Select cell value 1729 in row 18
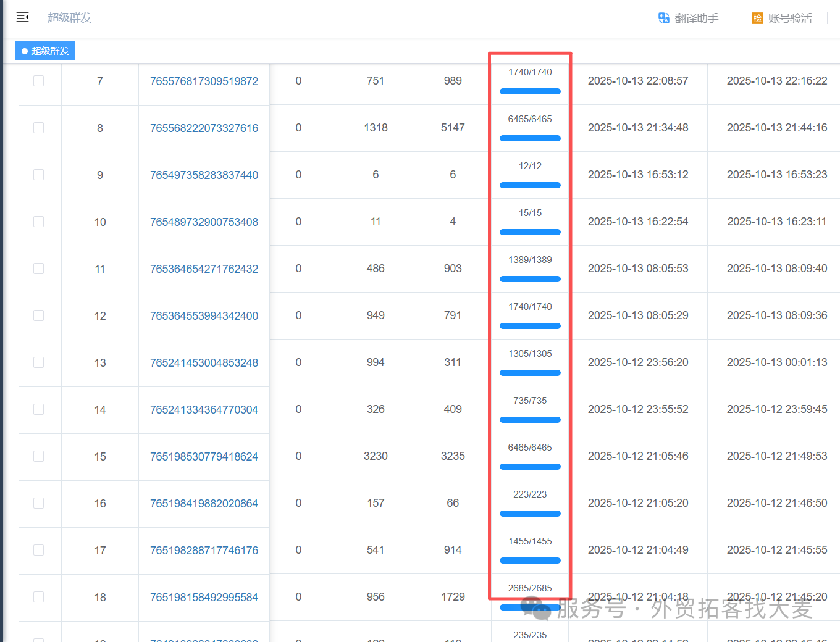This screenshot has height=642, width=840. 453,597
